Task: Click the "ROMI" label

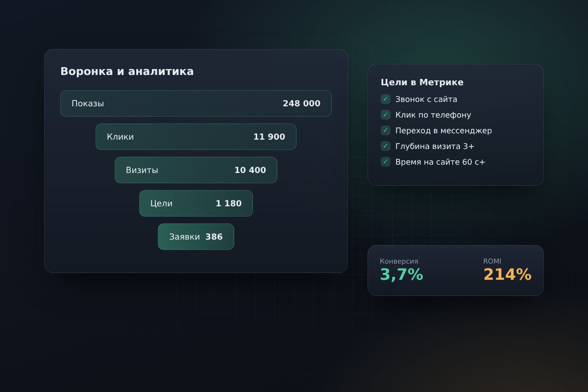Action: (492, 261)
